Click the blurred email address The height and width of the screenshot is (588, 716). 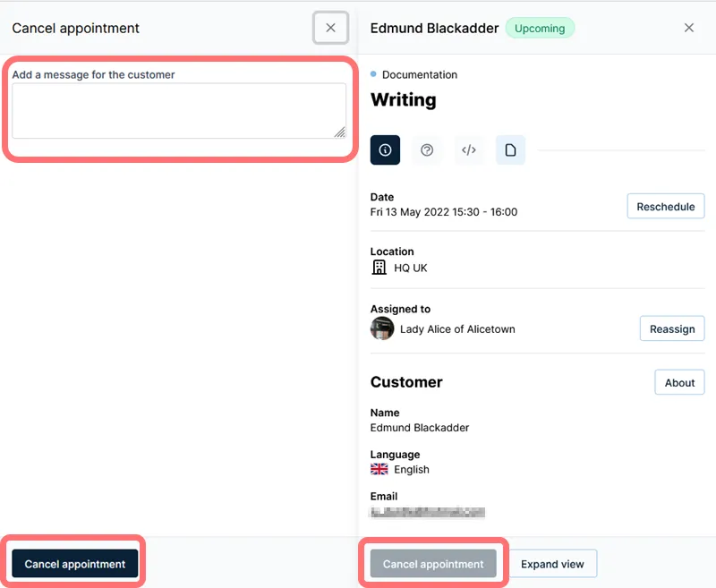pyautogui.click(x=427, y=512)
